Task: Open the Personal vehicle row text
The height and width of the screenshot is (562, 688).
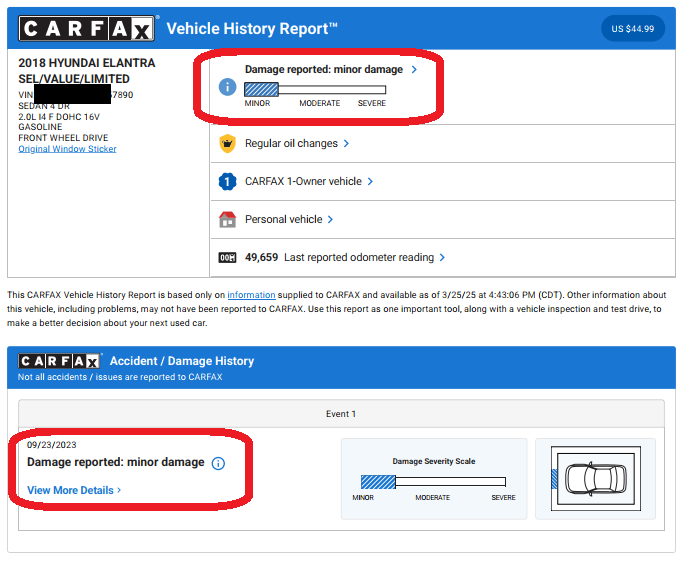Action: coord(283,219)
